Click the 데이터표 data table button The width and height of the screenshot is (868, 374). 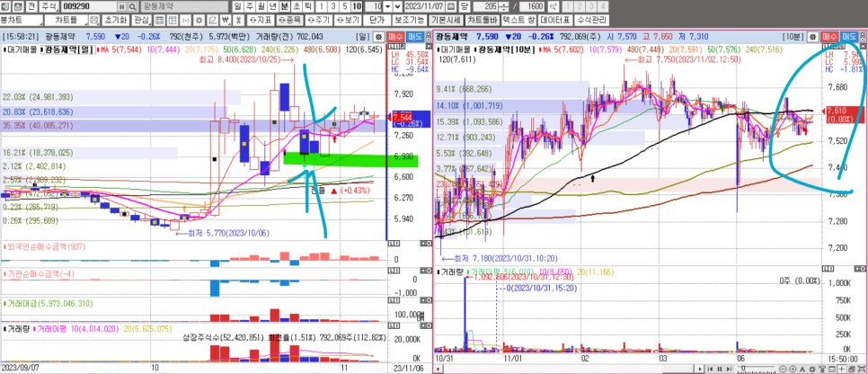[556, 20]
